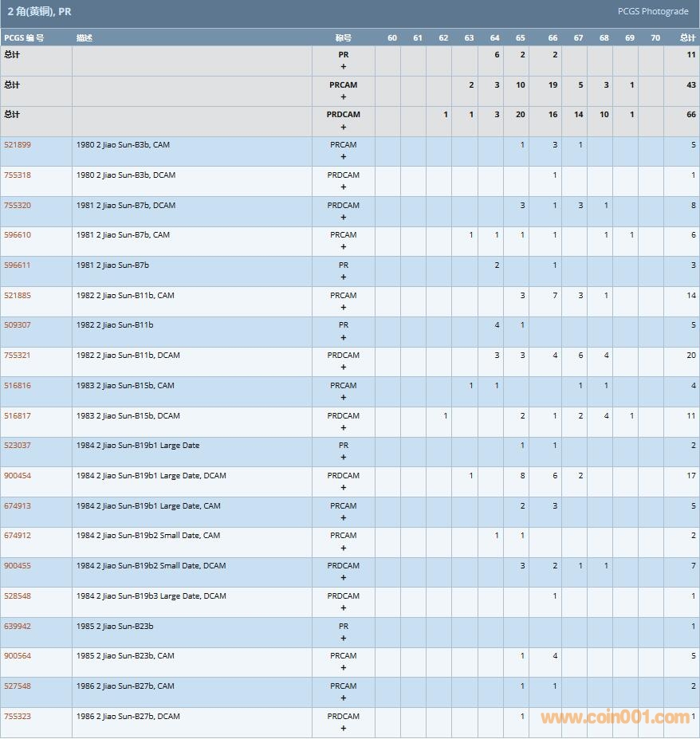Expand the plus under first PR total row
Viewport: 700px width, 739px height.
point(344,67)
